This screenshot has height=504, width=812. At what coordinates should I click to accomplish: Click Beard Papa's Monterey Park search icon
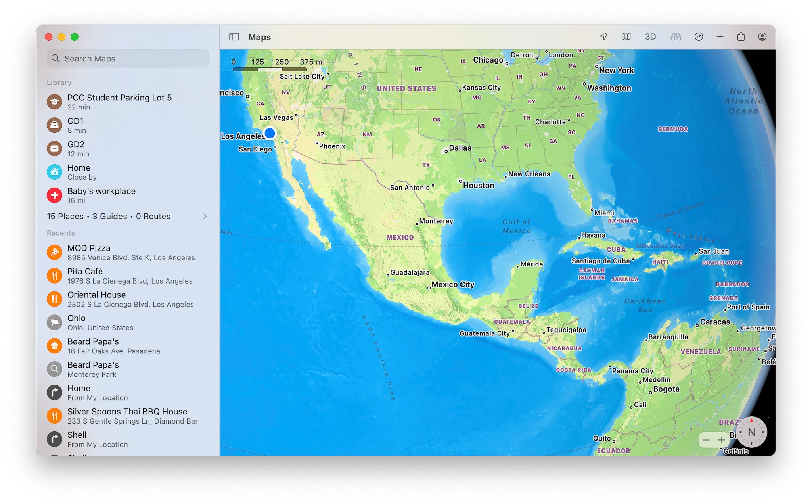[54, 370]
